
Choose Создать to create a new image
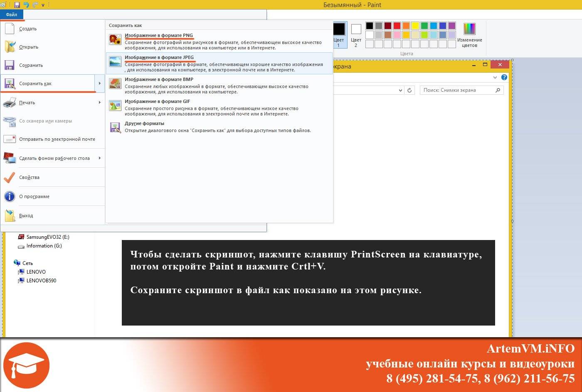click(52, 29)
